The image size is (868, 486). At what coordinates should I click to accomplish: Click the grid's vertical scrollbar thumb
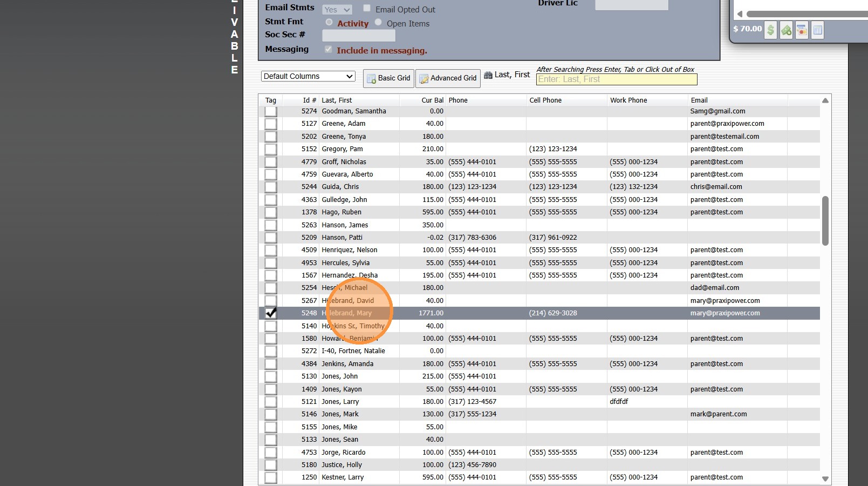(825, 220)
